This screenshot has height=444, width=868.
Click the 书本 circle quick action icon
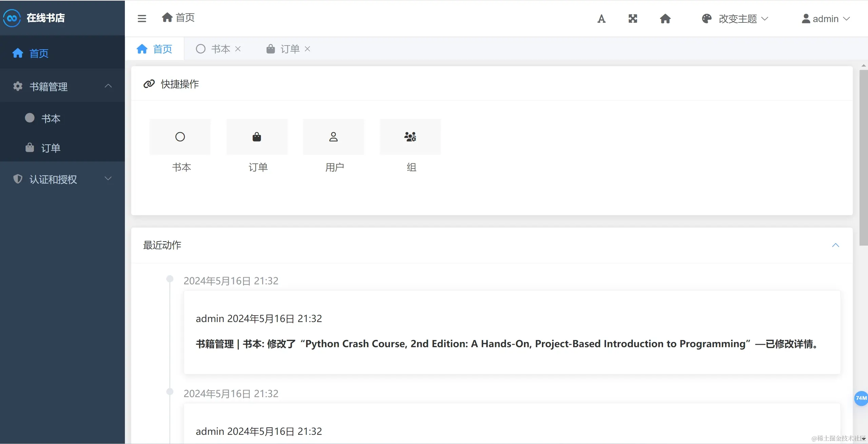tap(180, 137)
